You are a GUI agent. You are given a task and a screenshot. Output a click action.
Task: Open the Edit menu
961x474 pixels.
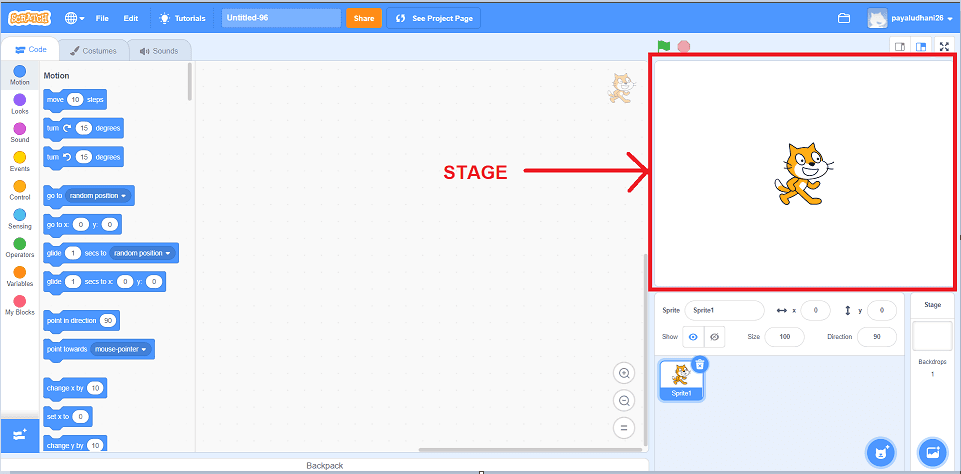131,18
